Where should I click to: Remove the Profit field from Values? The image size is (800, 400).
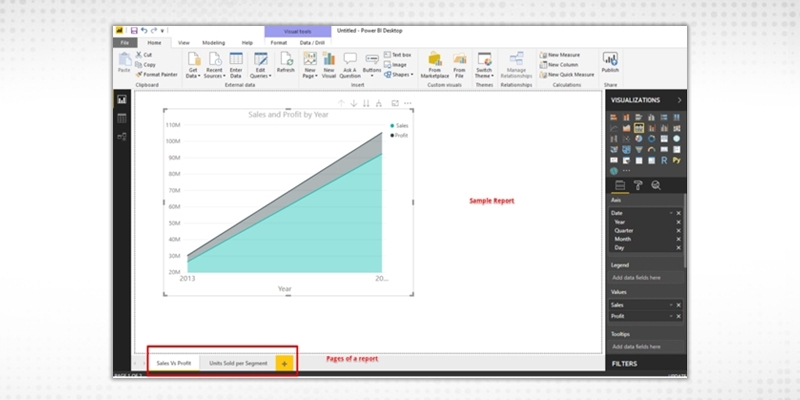point(679,316)
